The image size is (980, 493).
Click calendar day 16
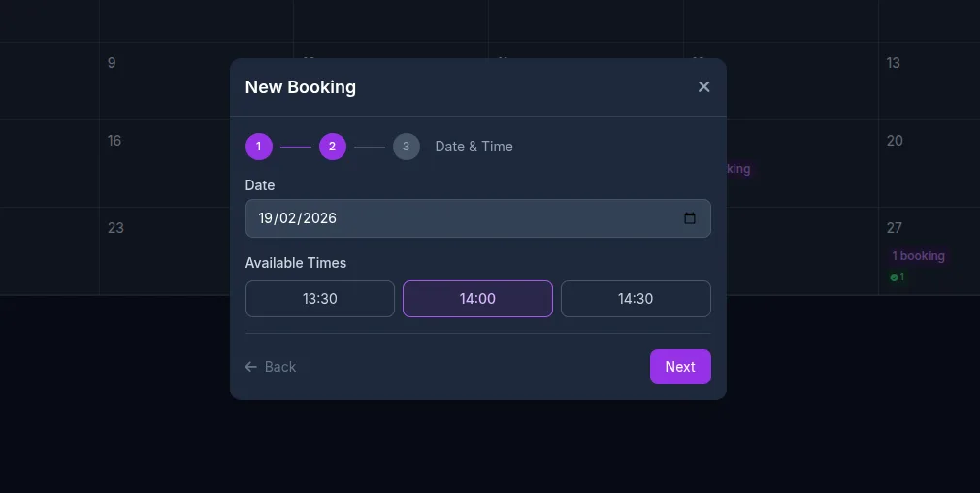point(114,141)
